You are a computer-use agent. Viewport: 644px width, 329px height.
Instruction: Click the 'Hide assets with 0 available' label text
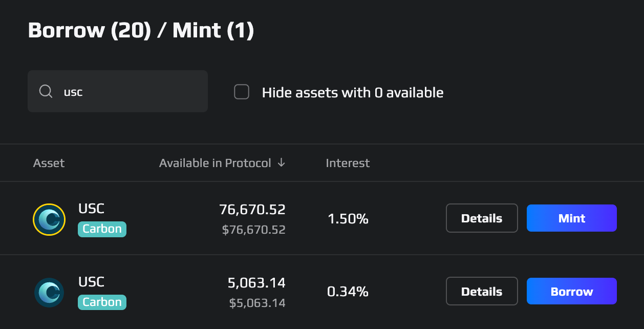[x=353, y=93]
